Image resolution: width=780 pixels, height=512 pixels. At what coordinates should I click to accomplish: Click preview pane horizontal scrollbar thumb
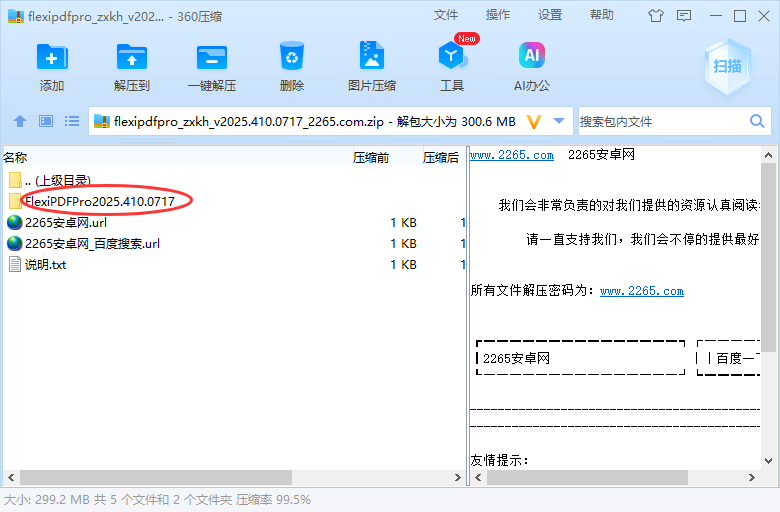pos(587,478)
